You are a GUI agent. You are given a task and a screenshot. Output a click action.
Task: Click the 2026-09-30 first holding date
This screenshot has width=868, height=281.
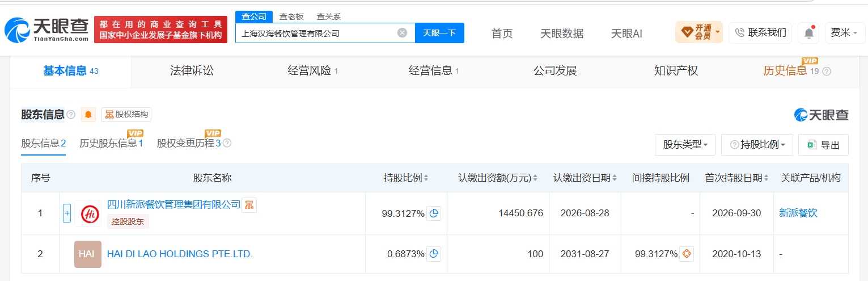pos(737,213)
